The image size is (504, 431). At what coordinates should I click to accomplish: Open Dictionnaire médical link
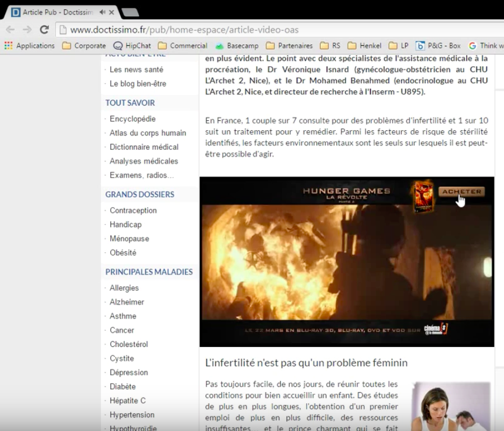click(144, 147)
